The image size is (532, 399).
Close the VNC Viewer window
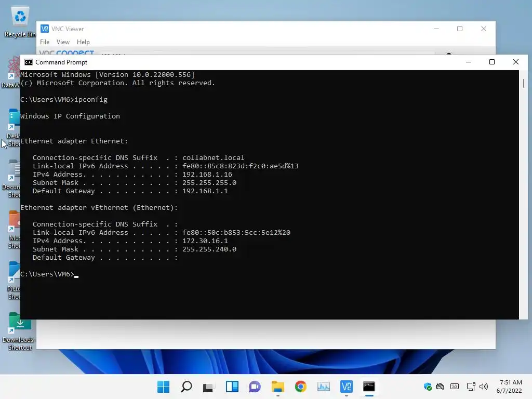pos(484,29)
